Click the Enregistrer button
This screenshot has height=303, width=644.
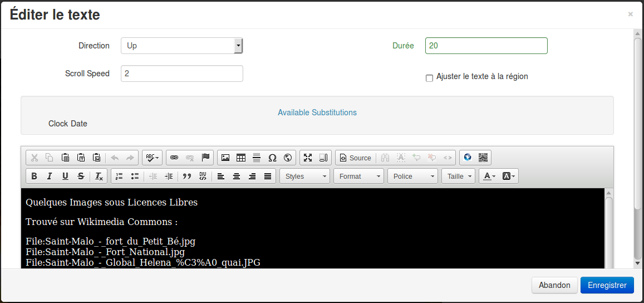607,285
